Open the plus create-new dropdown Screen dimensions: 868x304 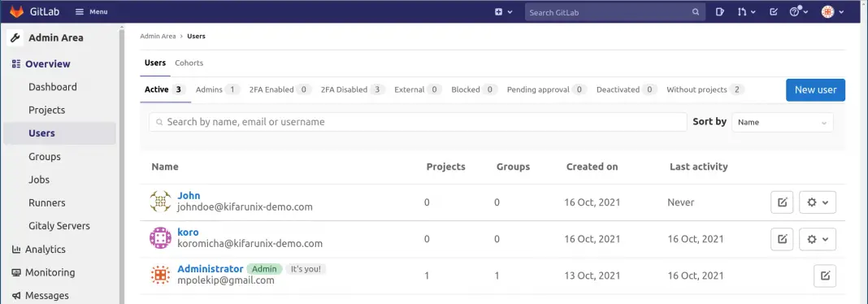[x=503, y=11]
